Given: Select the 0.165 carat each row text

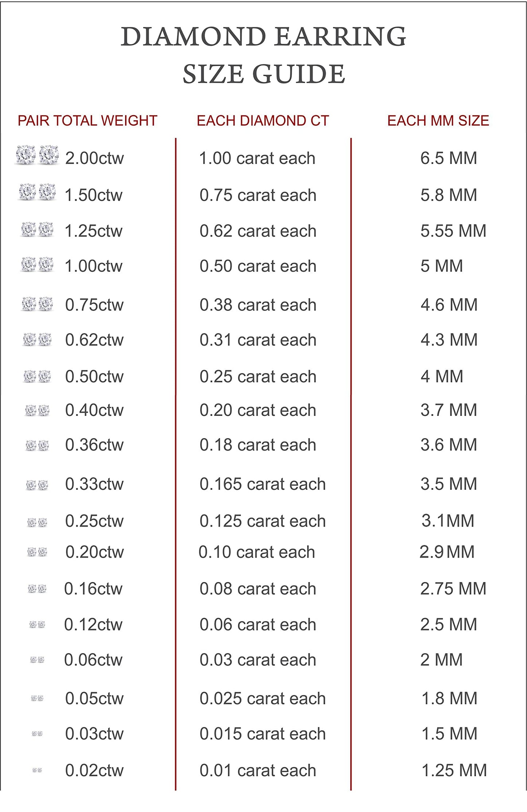Looking at the screenshot, I should click(x=263, y=484).
